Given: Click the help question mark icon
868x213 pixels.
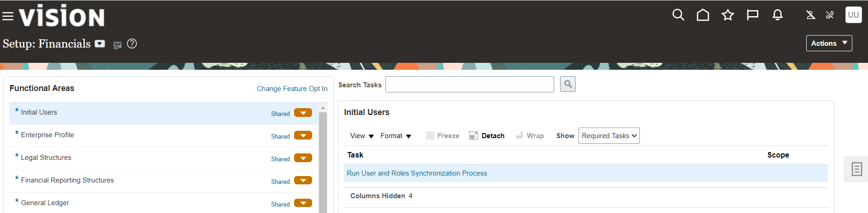Looking at the screenshot, I should (132, 44).
